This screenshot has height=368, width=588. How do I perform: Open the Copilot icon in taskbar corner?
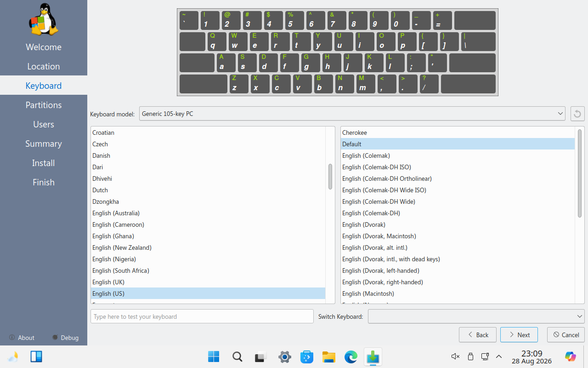tap(571, 356)
